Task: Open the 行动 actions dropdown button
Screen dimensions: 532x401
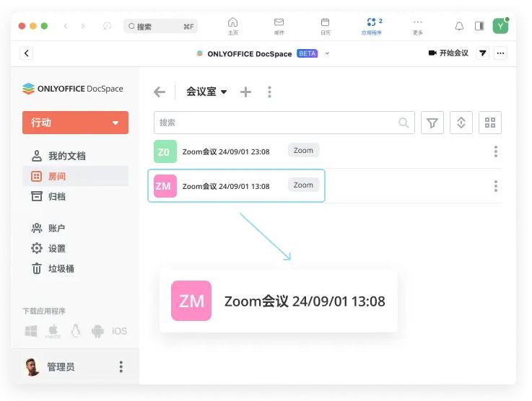Action: 75,123
